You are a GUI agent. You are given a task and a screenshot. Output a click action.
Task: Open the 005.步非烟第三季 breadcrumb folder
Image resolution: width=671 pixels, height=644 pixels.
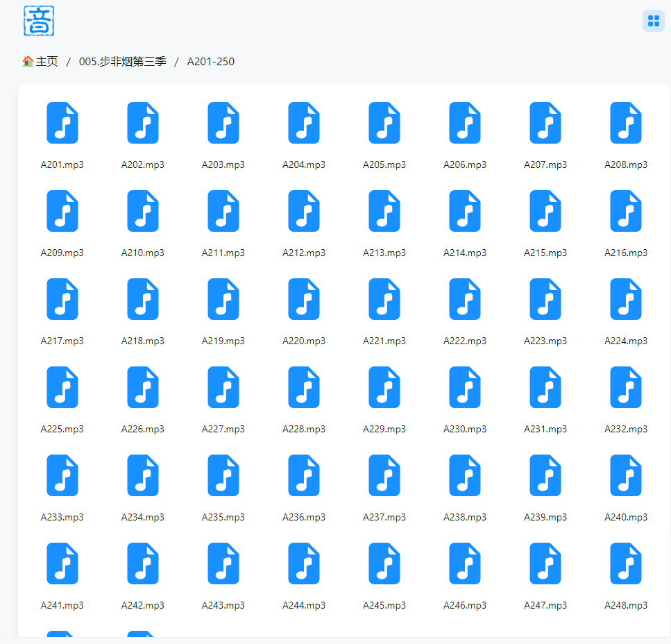[123, 62]
